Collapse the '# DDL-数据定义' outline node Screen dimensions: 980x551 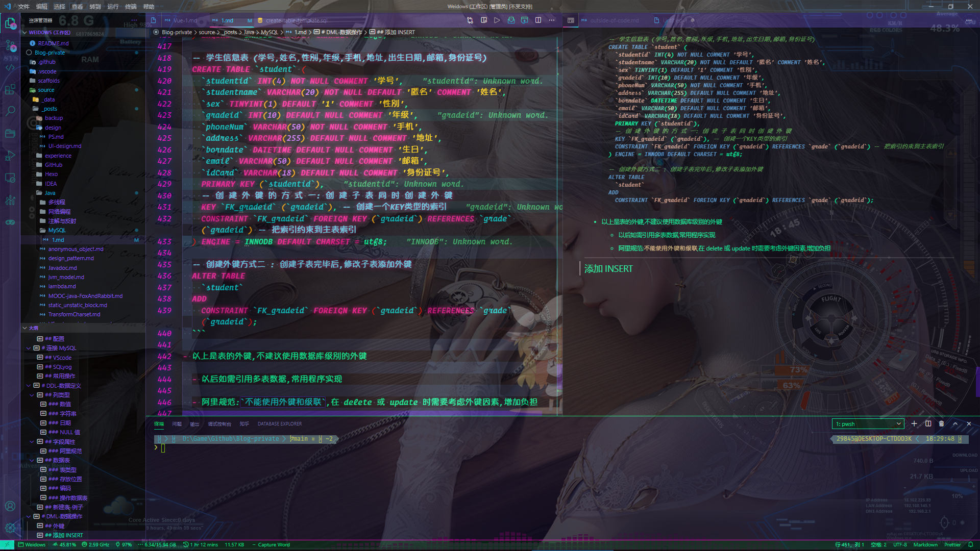click(x=29, y=386)
